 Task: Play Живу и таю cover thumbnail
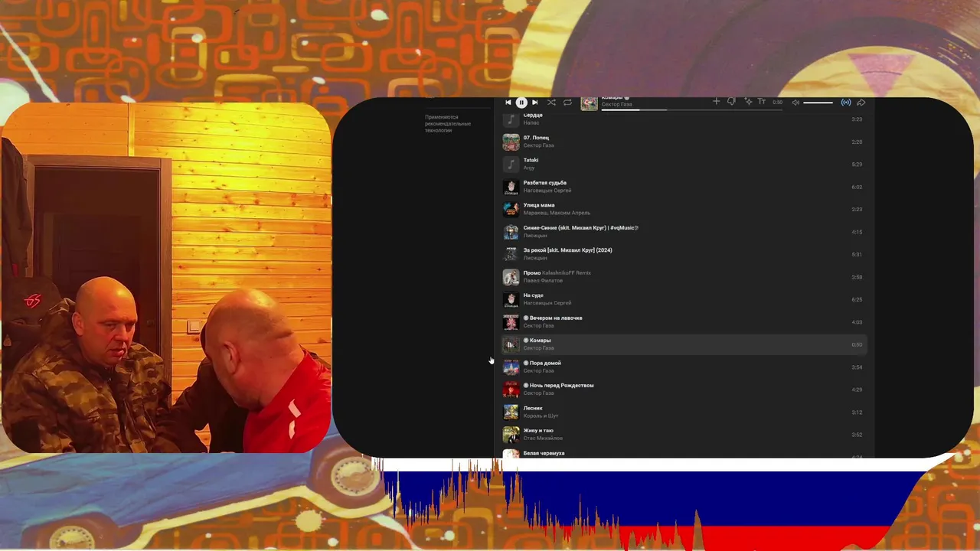(511, 435)
